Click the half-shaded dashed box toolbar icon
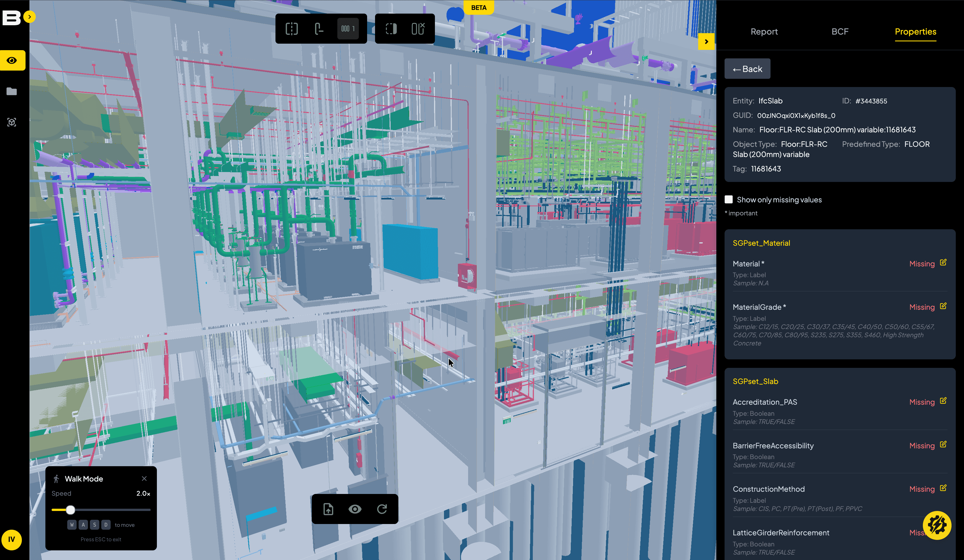Image resolution: width=964 pixels, height=560 pixels. (391, 29)
